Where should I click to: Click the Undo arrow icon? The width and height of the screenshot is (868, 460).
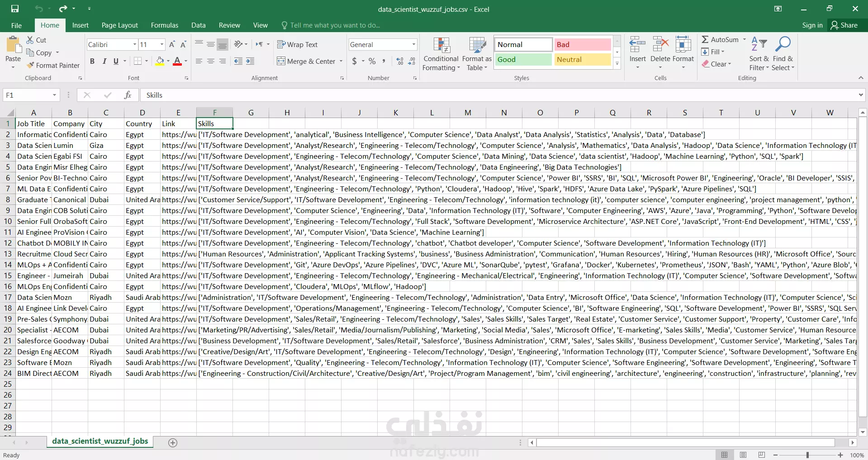(x=39, y=9)
